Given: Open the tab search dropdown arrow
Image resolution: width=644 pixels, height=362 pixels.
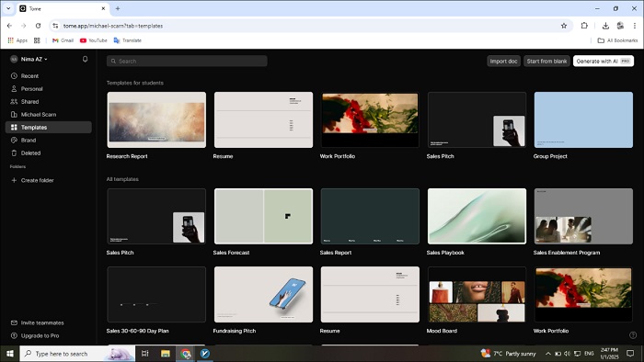Looking at the screenshot, I should point(8,8).
